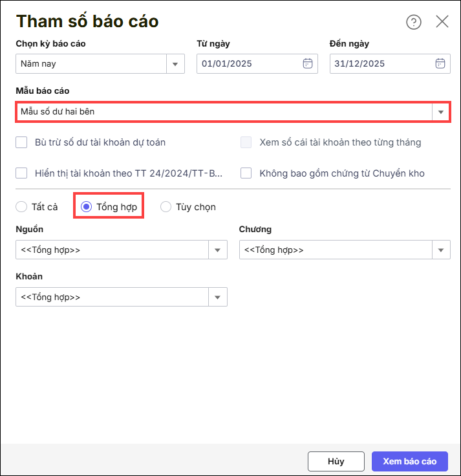Click the help question mark icon
This screenshot has height=476, width=461.
[413, 22]
